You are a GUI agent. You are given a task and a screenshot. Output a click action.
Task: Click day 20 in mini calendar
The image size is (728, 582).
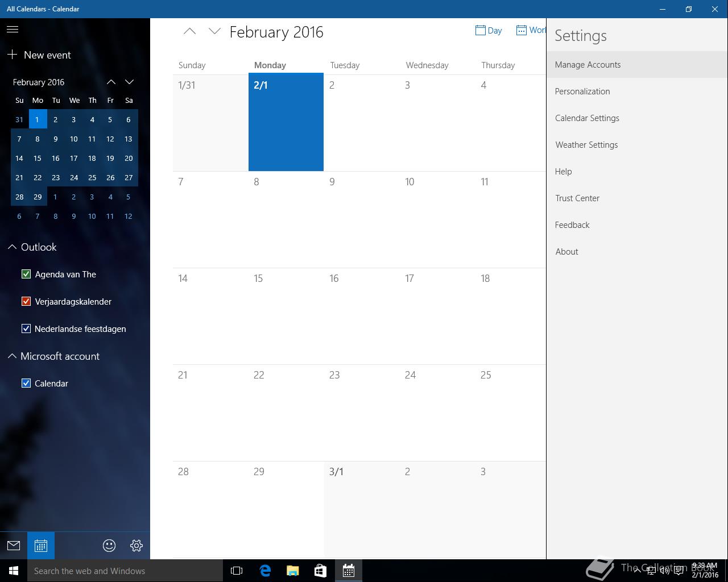point(129,158)
